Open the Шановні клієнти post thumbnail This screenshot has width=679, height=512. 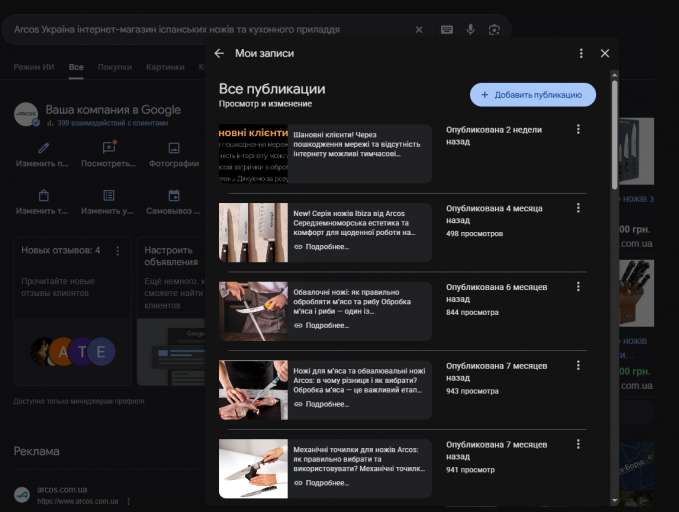(253, 154)
